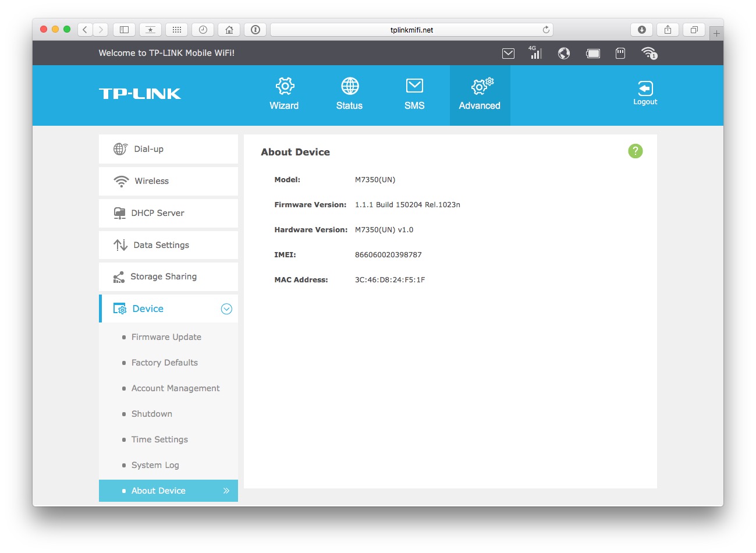Click the TP-LINK logo
Image resolution: width=756 pixels, height=553 pixels.
pos(140,94)
